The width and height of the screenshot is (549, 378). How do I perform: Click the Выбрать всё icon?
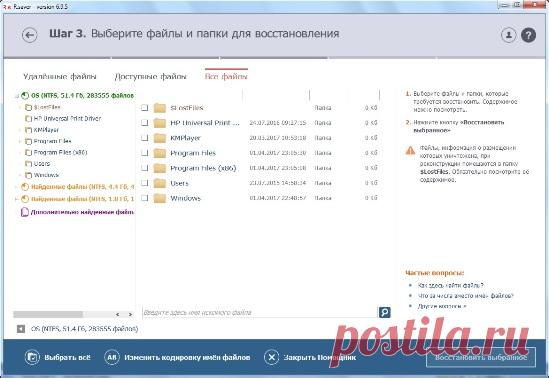32,357
